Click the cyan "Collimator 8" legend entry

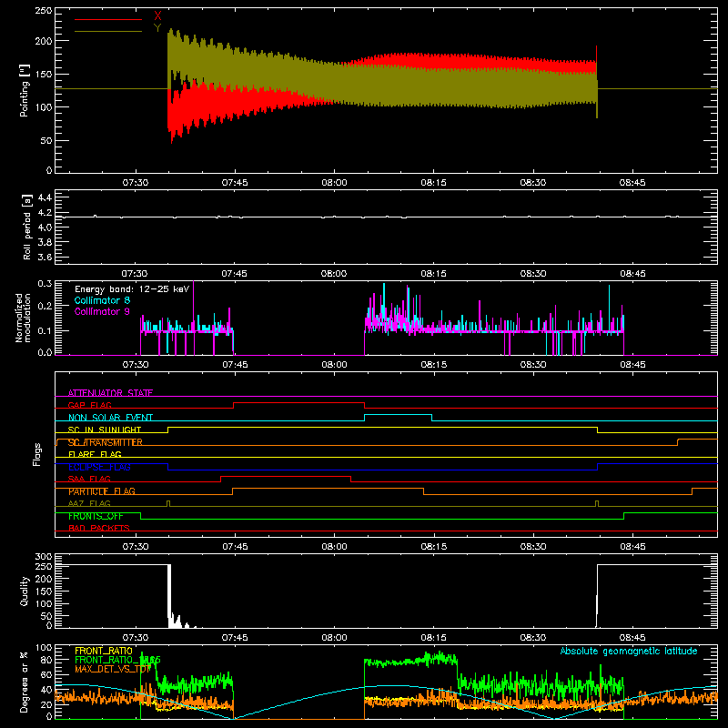click(x=102, y=300)
